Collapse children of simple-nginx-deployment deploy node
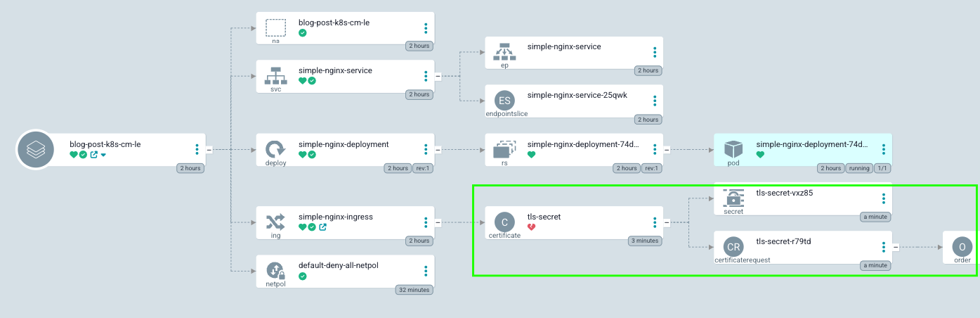Screen dimensions: 980x318 click(438, 149)
